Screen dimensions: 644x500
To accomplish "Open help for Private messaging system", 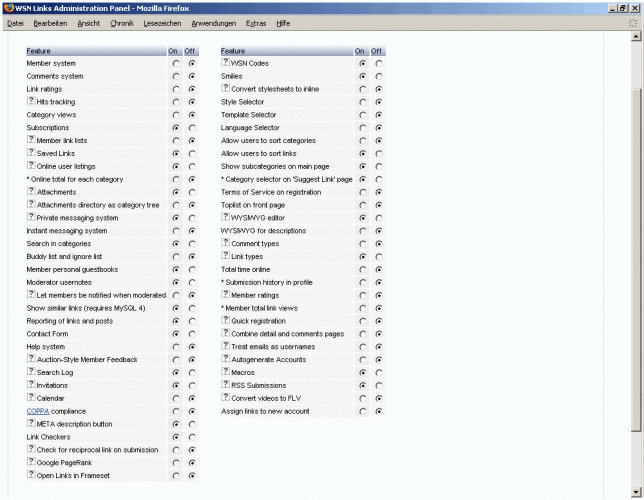I will tap(31, 217).
